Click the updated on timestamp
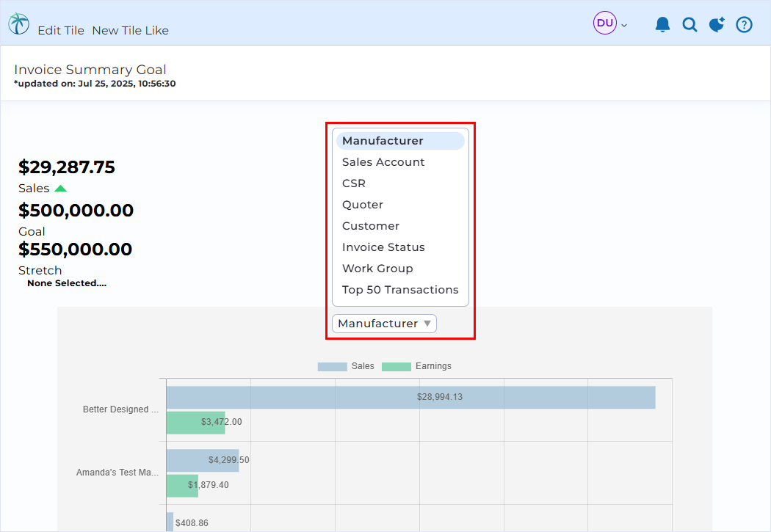Image resolution: width=771 pixels, height=532 pixels. tap(95, 84)
